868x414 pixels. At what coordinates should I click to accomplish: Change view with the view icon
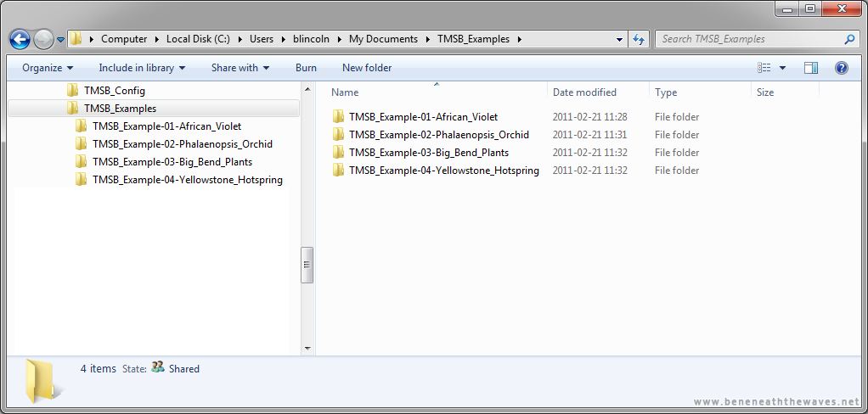click(x=764, y=68)
